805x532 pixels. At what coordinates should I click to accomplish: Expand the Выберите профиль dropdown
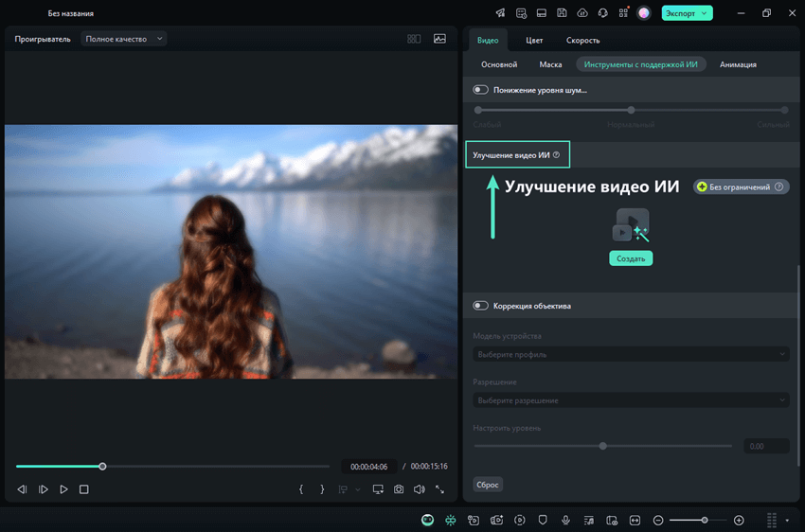click(630, 354)
